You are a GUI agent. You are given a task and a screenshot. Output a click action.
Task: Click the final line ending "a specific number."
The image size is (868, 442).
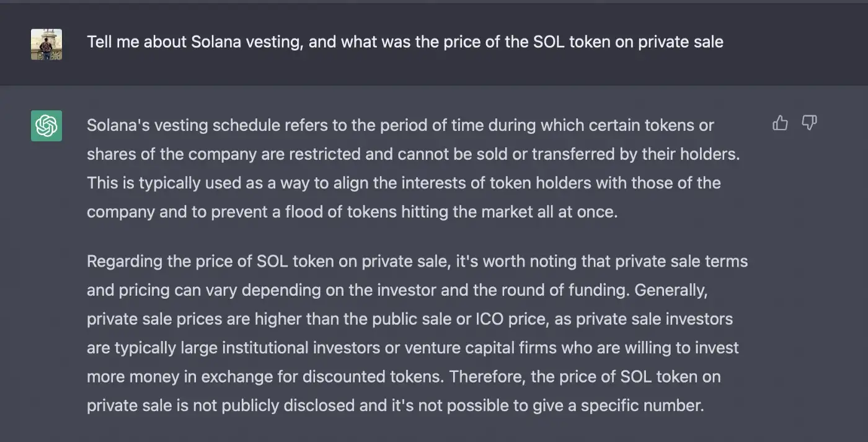396,405
